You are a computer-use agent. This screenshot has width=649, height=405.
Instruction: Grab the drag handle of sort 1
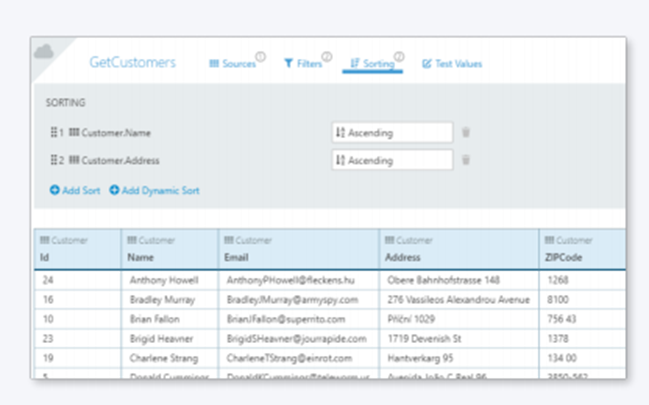coord(54,132)
